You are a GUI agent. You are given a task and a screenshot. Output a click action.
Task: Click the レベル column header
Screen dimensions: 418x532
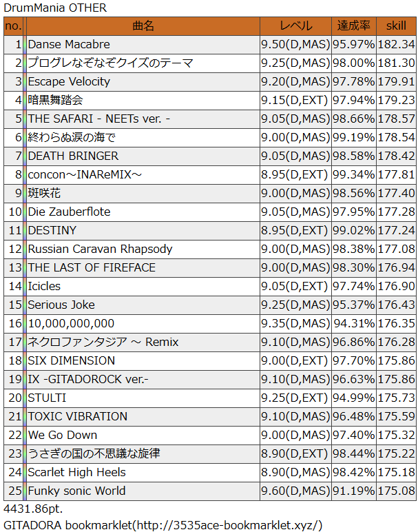295,26
